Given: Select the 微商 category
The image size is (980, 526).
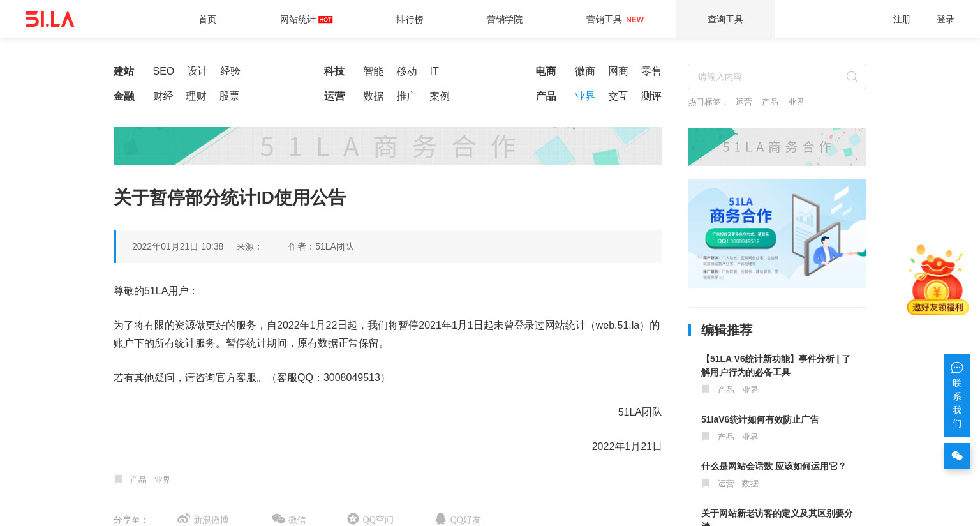Looking at the screenshot, I should [585, 71].
